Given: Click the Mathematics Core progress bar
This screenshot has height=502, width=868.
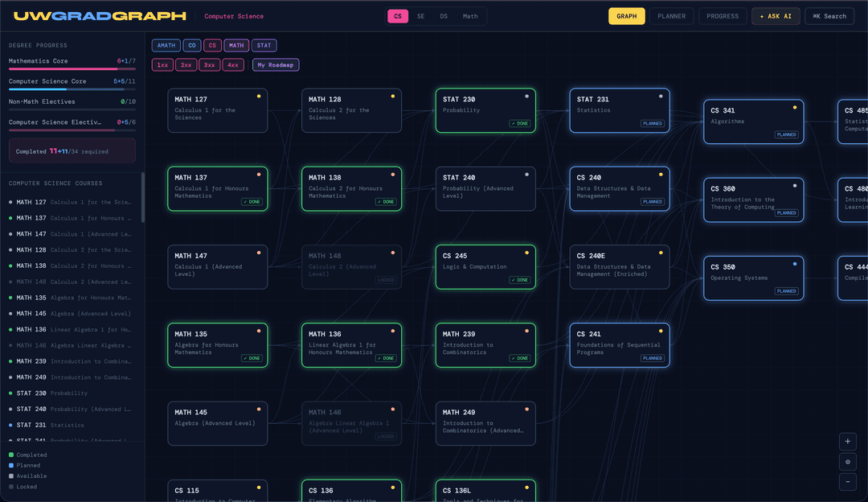Looking at the screenshot, I should point(72,69).
